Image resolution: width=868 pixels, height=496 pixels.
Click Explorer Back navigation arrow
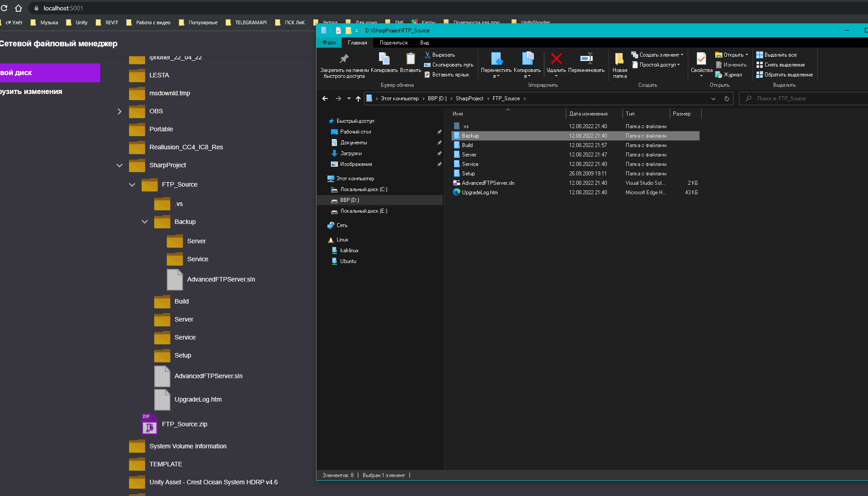point(325,98)
